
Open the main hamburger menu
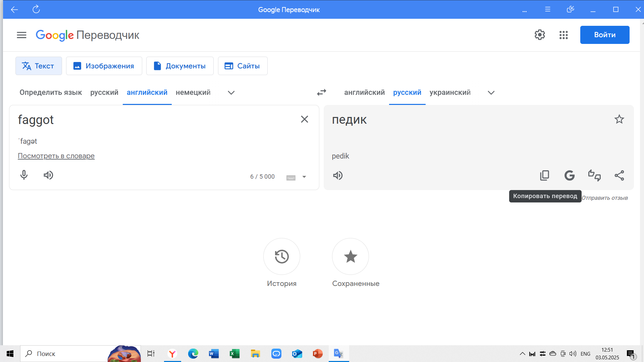[x=21, y=35]
